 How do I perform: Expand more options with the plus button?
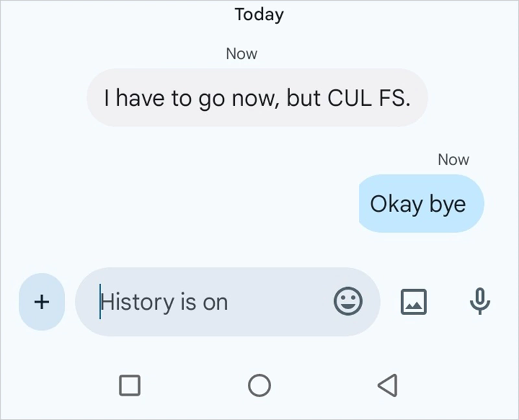(x=42, y=301)
